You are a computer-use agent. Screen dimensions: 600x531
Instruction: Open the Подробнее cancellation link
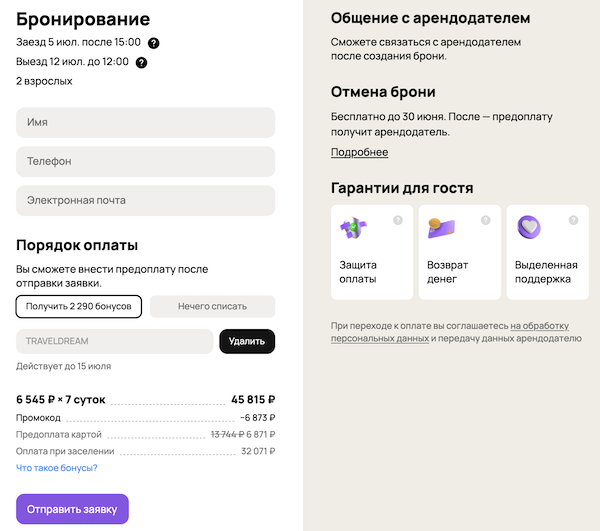coord(359,153)
